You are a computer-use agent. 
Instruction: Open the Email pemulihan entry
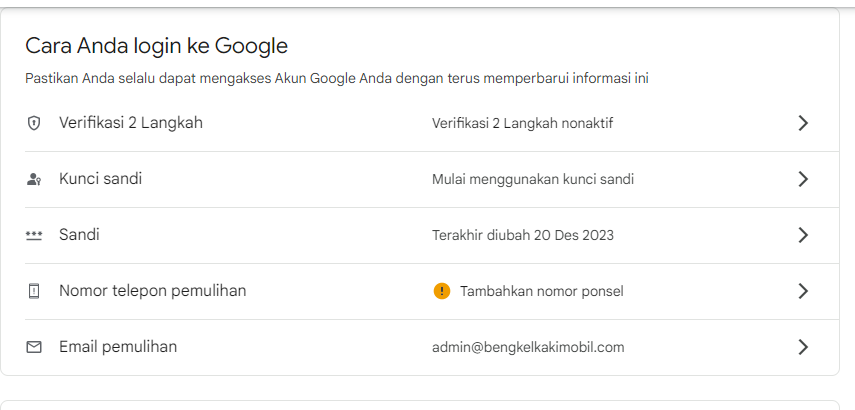pyautogui.click(x=118, y=347)
